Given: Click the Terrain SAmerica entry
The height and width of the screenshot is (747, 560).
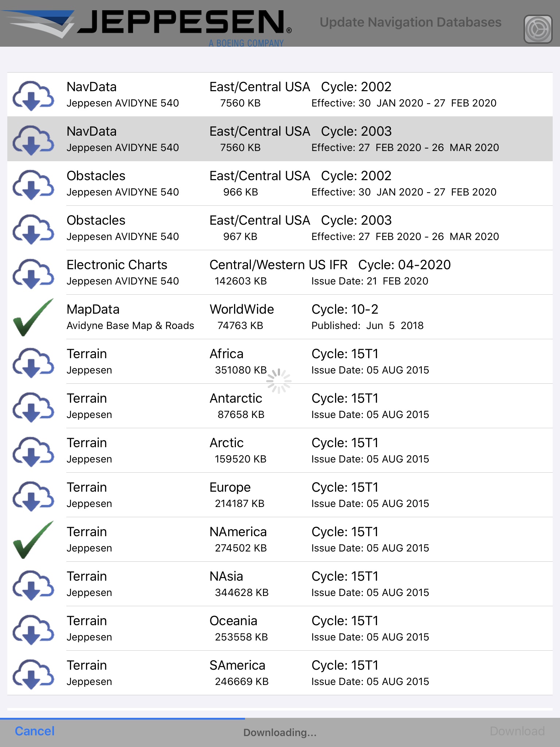Looking at the screenshot, I should (x=277, y=673).
